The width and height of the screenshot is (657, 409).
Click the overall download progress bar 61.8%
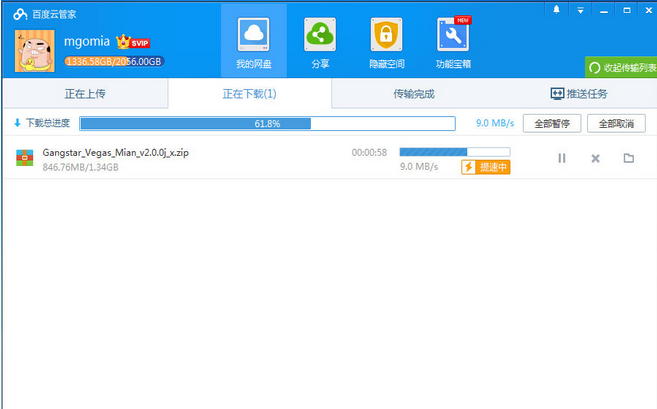pos(267,124)
